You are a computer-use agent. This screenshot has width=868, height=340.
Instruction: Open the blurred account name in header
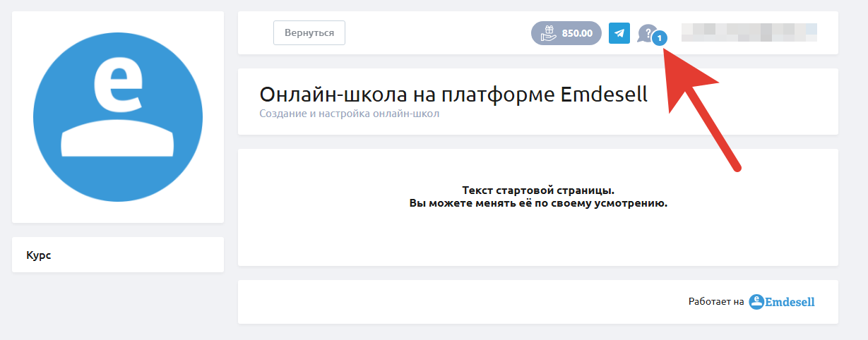tap(749, 32)
